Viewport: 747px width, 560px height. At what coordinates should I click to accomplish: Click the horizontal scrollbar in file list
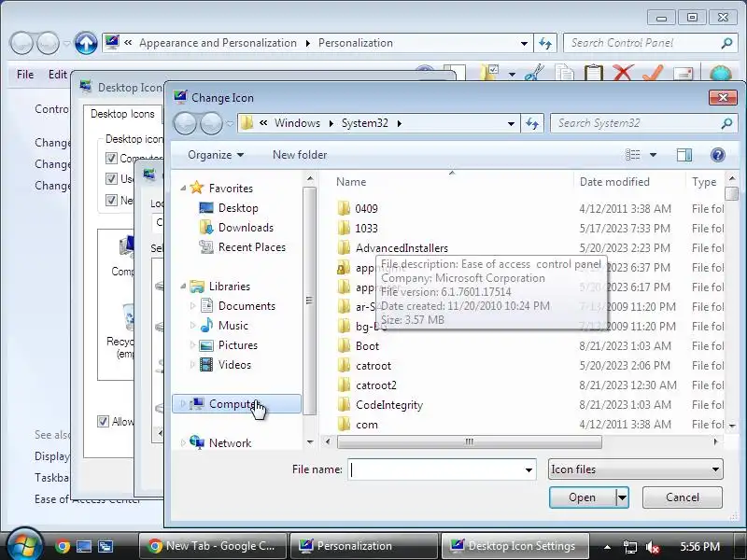[x=470, y=441]
